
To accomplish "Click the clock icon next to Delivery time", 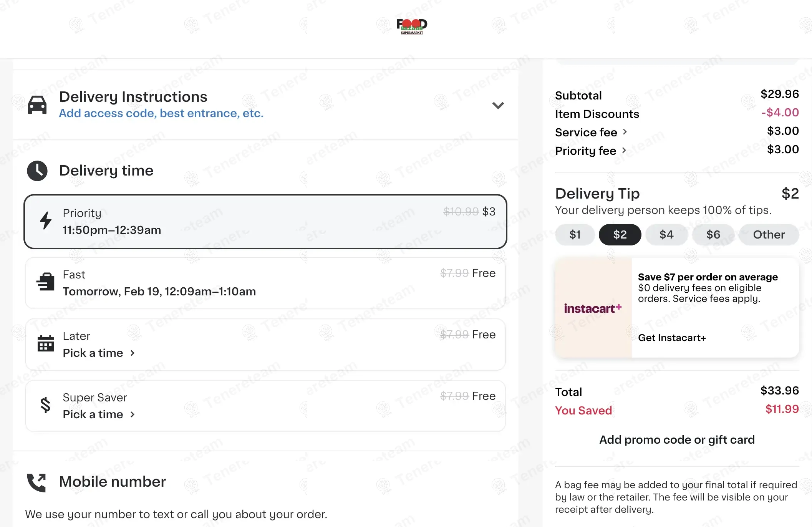I will [x=37, y=171].
